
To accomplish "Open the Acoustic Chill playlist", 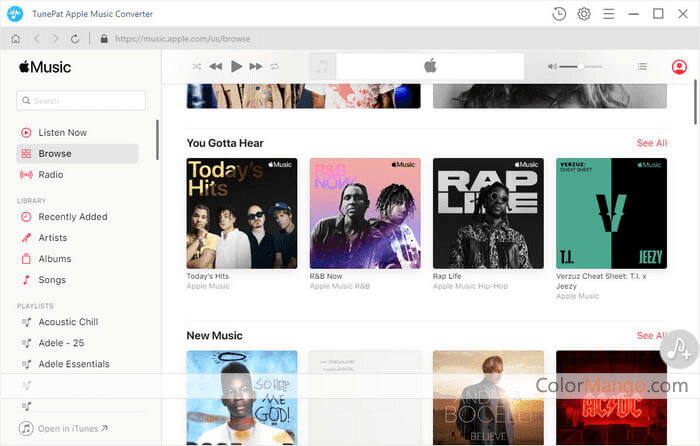I will [68, 322].
